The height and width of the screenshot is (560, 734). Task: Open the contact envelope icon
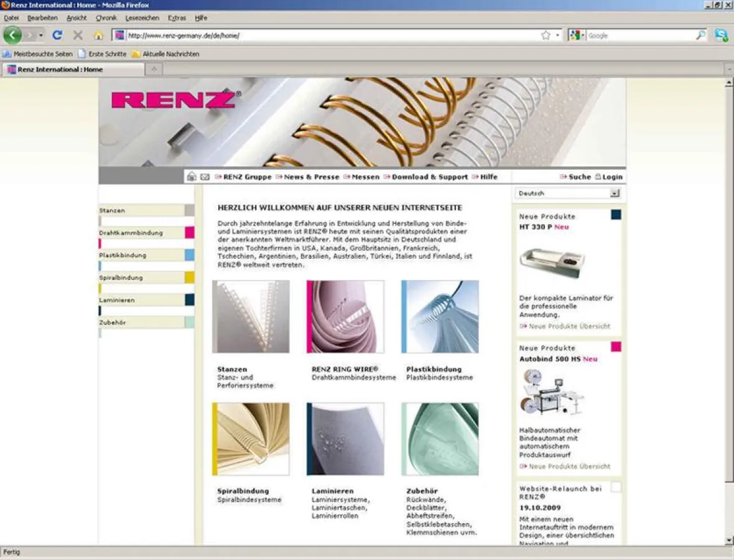[205, 177]
